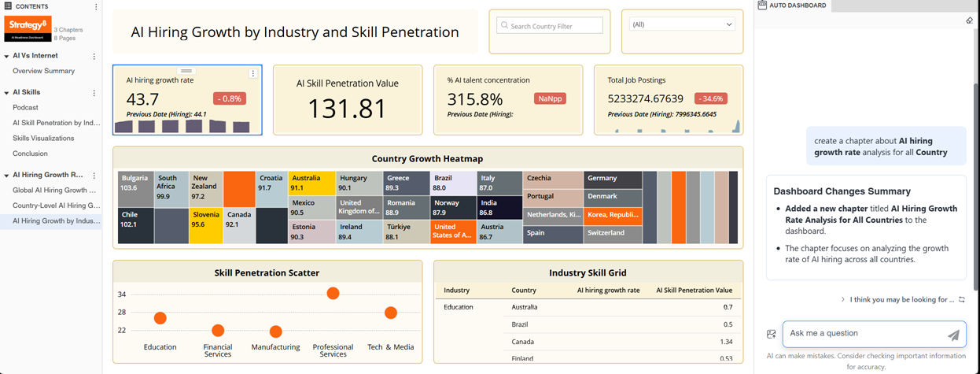Click the send arrow in the chat box
Image resolution: width=980 pixels, height=374 pixels.
pyautogui.click(x=953, y=335)
